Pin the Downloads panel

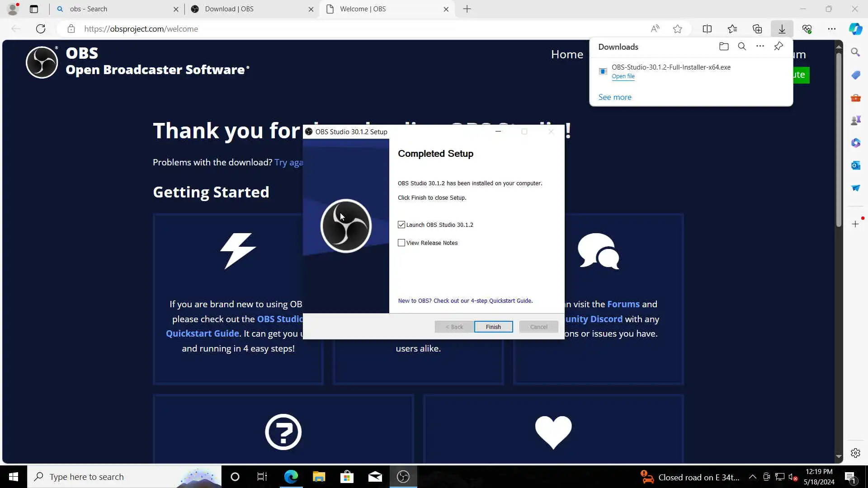[x=778, y=47]
